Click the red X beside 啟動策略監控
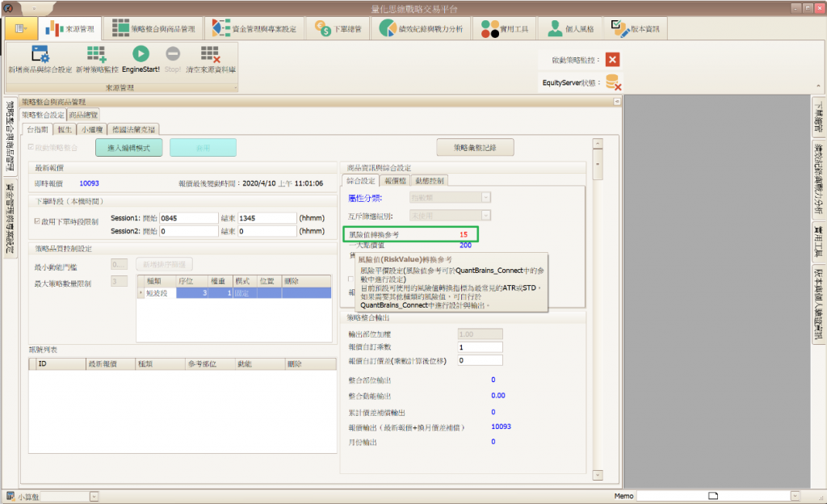The width and height of the screenshot is (827, 504). pos(612,60)
